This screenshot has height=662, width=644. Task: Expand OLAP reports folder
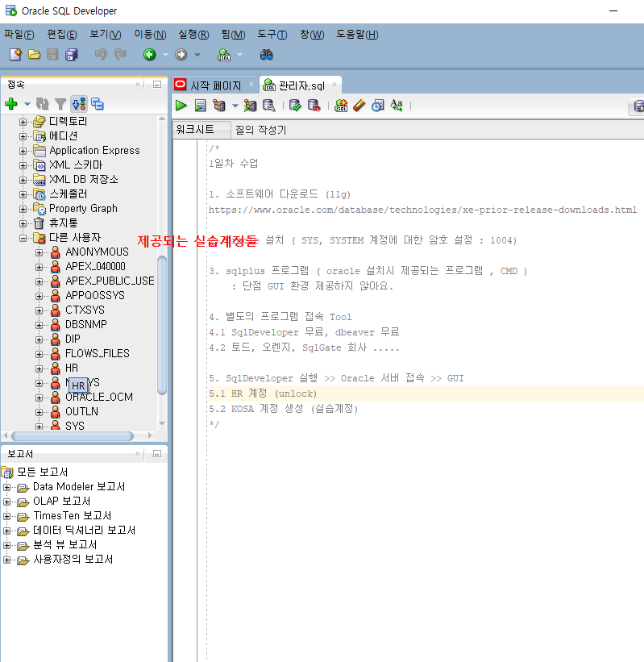pos(6,502)
